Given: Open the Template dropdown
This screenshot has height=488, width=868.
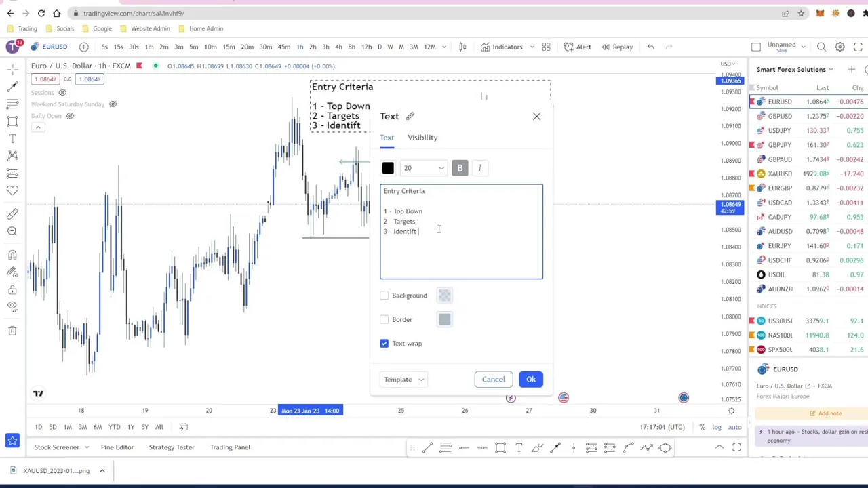Looking at the screenshot, I should click(403, 380).
